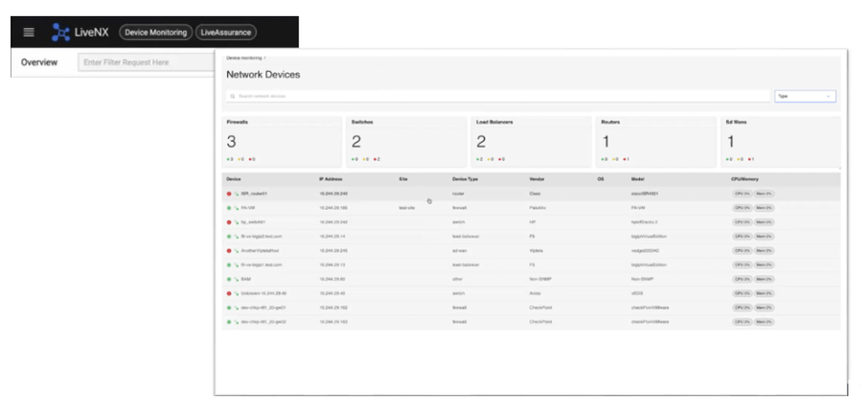Sort by the OS column header

[601, 179]
